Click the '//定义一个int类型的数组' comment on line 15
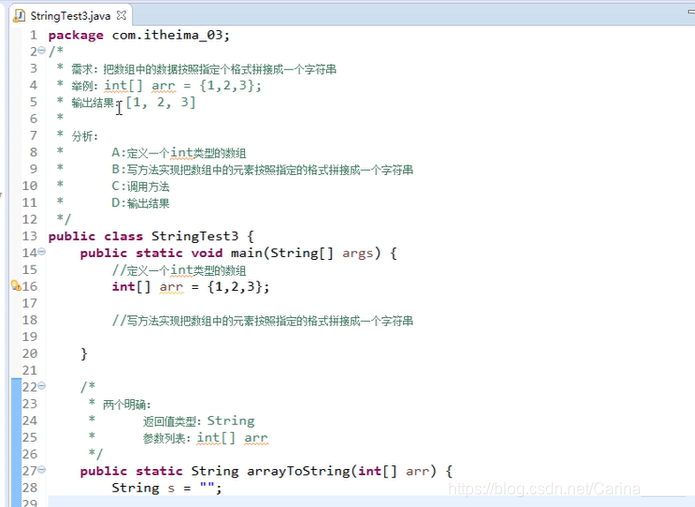Screen dimensions: 695x507 [179, 270]
